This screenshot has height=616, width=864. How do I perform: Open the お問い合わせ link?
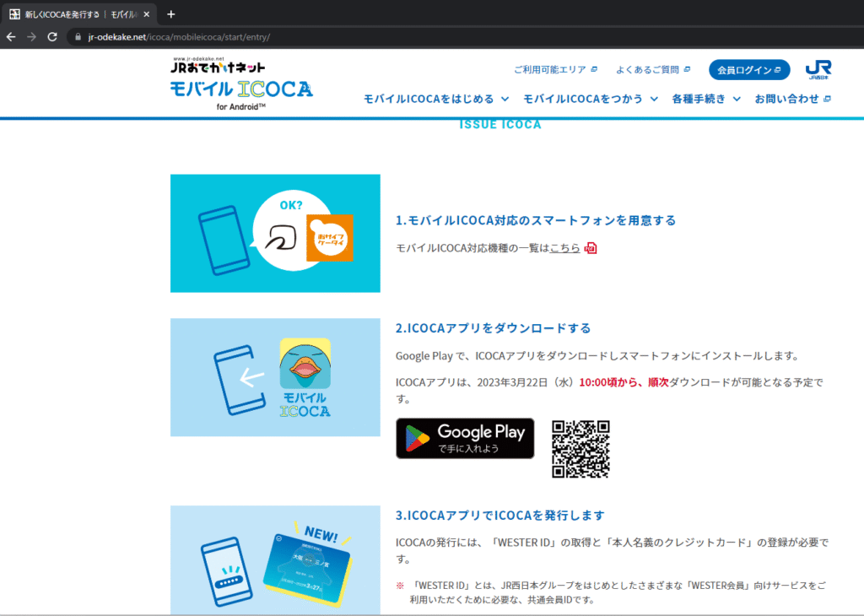pos(792,100)
